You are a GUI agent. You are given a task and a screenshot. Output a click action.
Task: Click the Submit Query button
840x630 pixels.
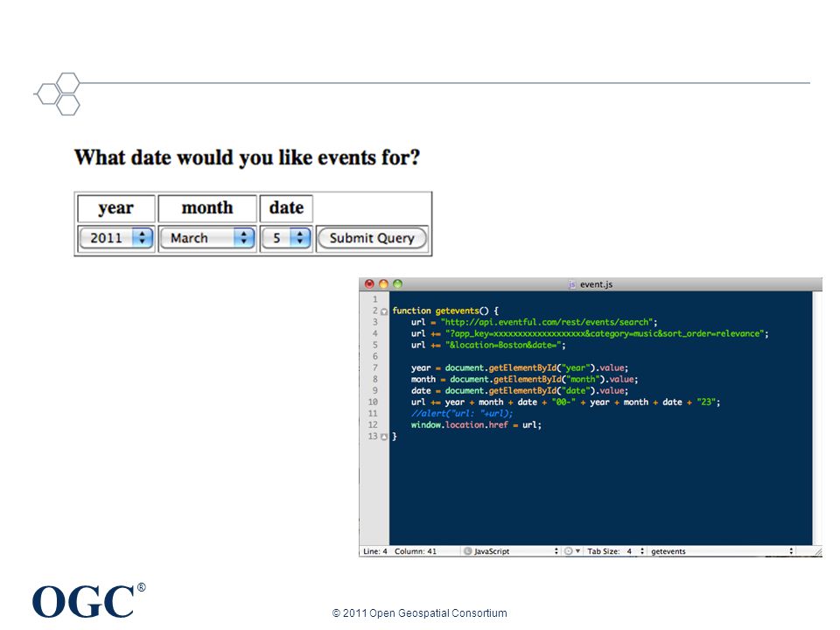[x=372, y=238]
